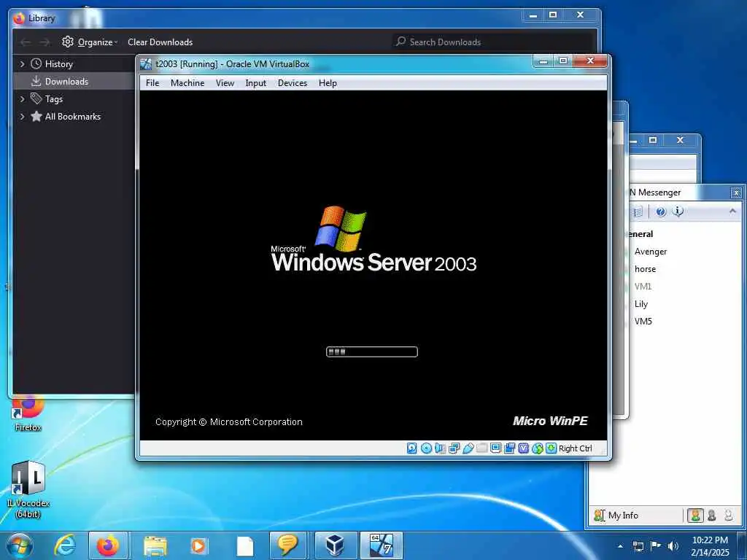Image resolution: width=747 pixels, height=560 pixels.
Task: Click Library back arrow button
Action: [x=26, y=42]
